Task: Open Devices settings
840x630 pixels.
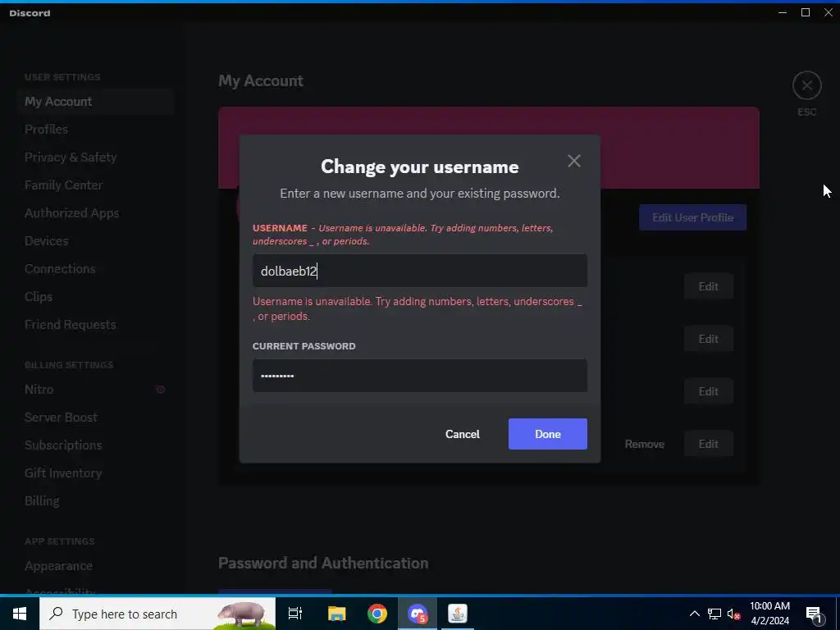Action: tap(95, 240)
